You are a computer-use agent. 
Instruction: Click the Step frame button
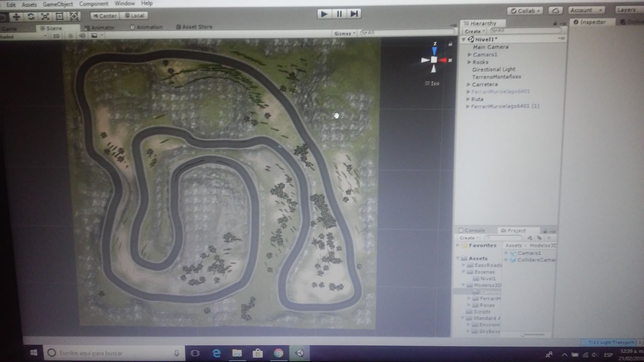[354, 14]
